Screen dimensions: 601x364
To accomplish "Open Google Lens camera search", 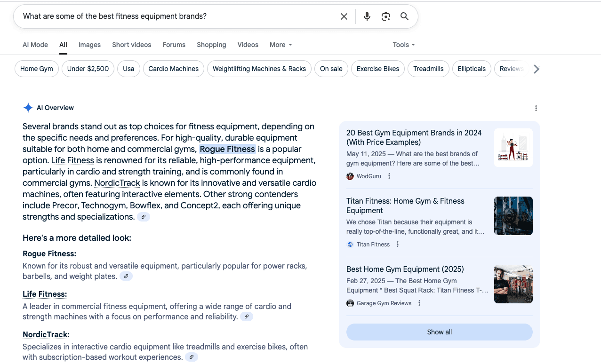I will tap(386, 16).
